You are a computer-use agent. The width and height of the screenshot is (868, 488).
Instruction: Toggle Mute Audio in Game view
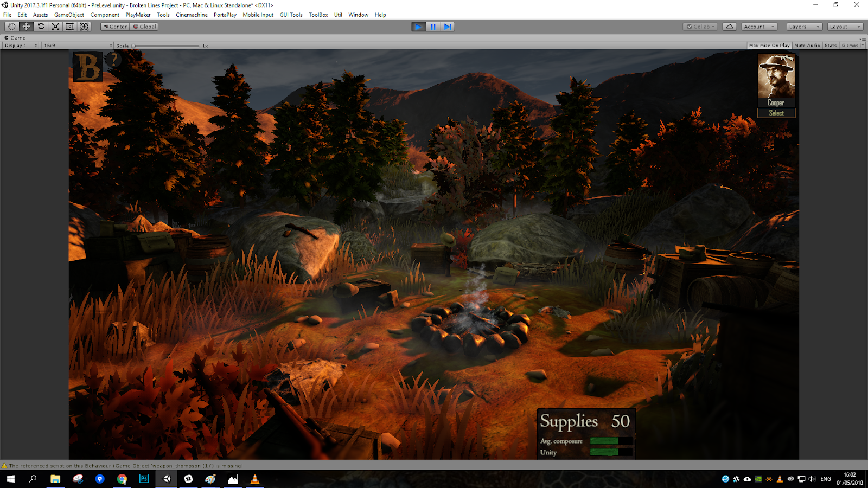point(807,46)
